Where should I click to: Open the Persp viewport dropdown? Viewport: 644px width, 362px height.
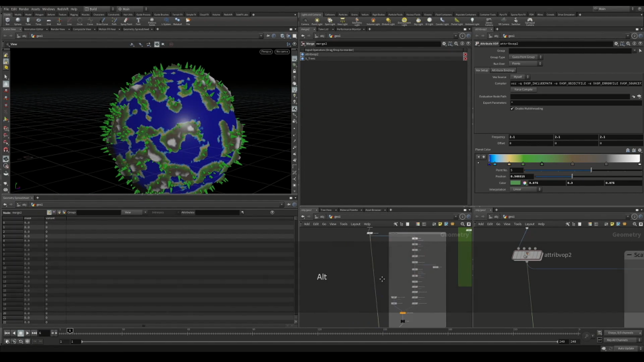[x=265, y=52]
